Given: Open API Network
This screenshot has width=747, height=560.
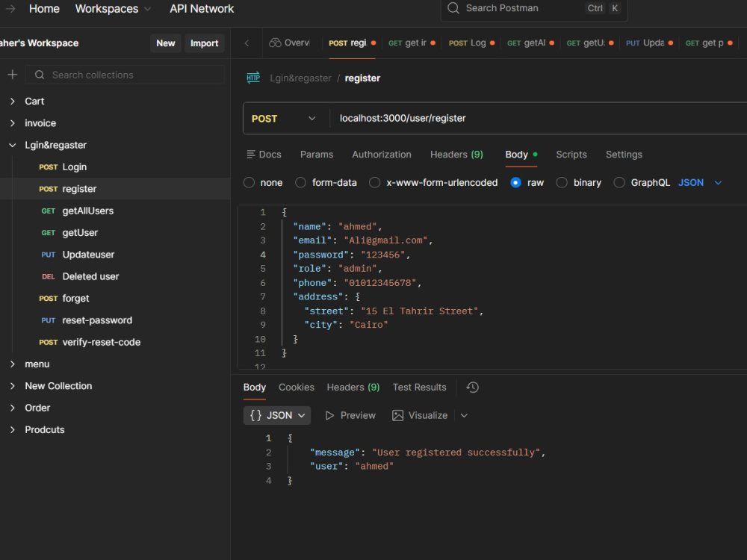Looking at the screenshot, I should [202, 8].
